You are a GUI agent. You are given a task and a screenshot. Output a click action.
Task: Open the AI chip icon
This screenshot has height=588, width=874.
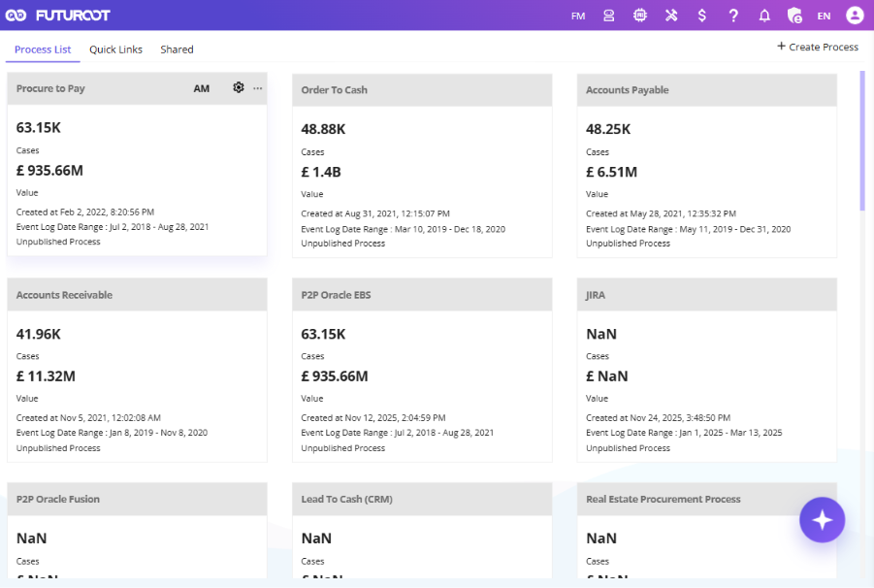(x=640, y=16)
